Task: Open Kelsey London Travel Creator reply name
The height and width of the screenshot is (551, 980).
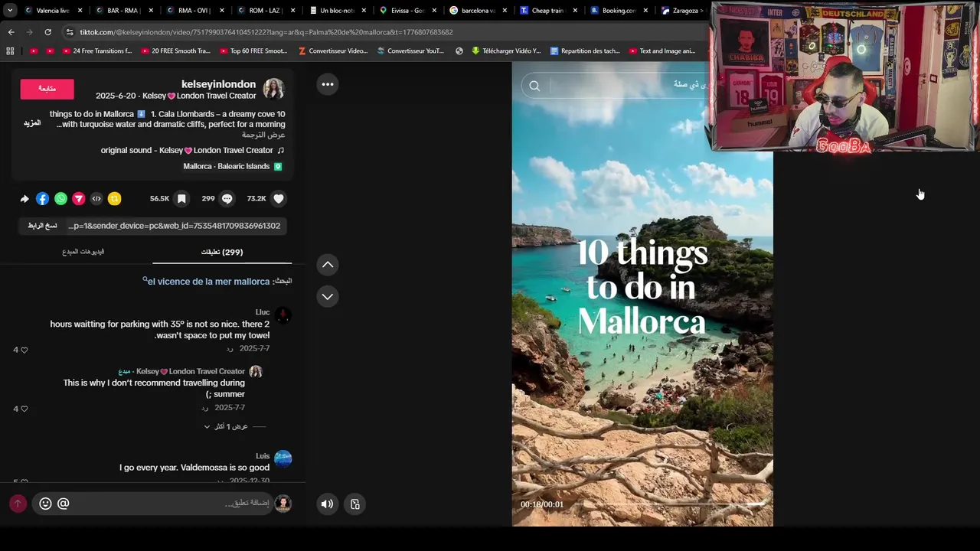Action: pos(191,371)
